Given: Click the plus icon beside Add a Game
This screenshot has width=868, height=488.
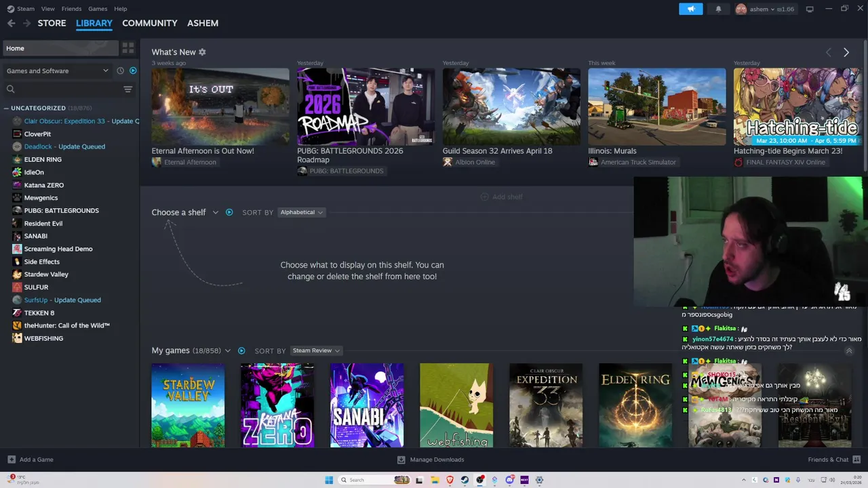Looking at the screenshot, I should (12, 460).
